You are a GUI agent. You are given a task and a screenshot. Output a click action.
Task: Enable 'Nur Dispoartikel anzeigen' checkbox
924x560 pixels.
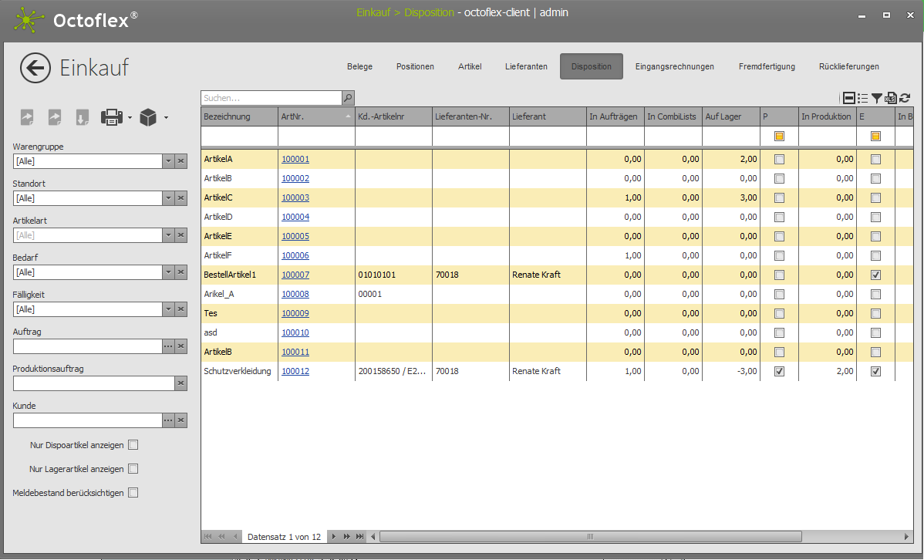click(133, 445)
